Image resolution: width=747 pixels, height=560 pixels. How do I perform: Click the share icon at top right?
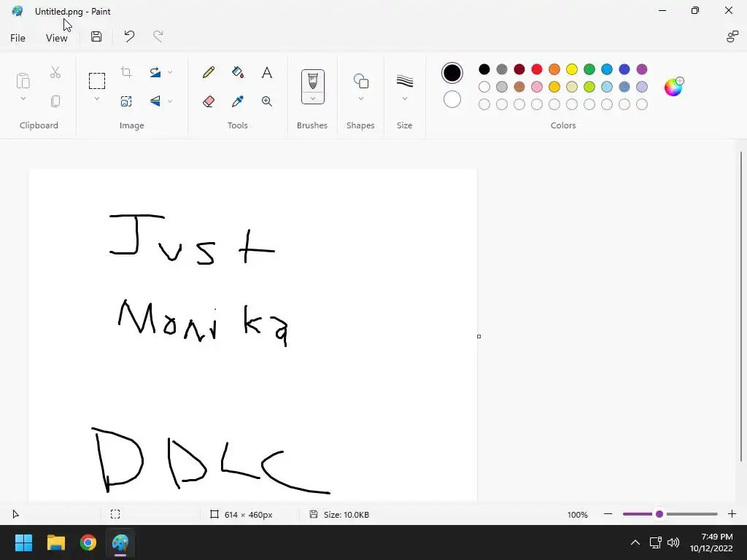(x=732, y=36)
